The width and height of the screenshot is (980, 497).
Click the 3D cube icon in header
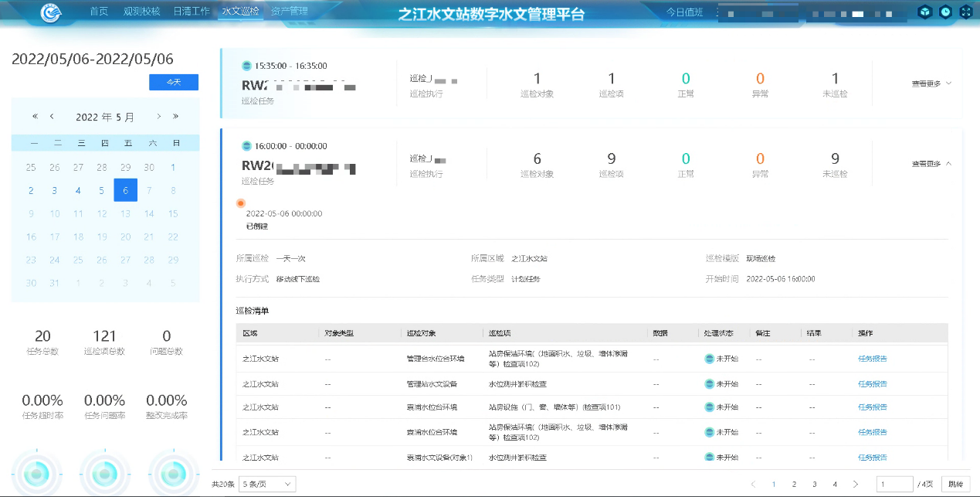click(924, 12)
